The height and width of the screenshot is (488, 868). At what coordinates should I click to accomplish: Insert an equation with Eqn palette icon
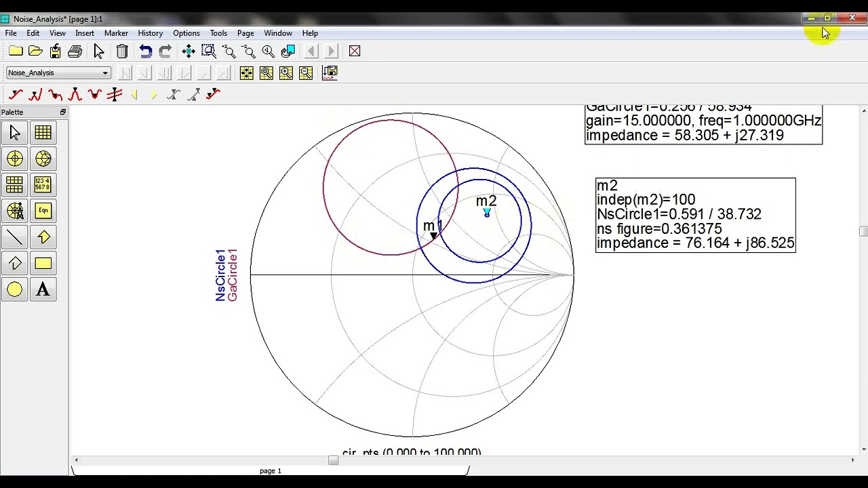coord(43,211)
